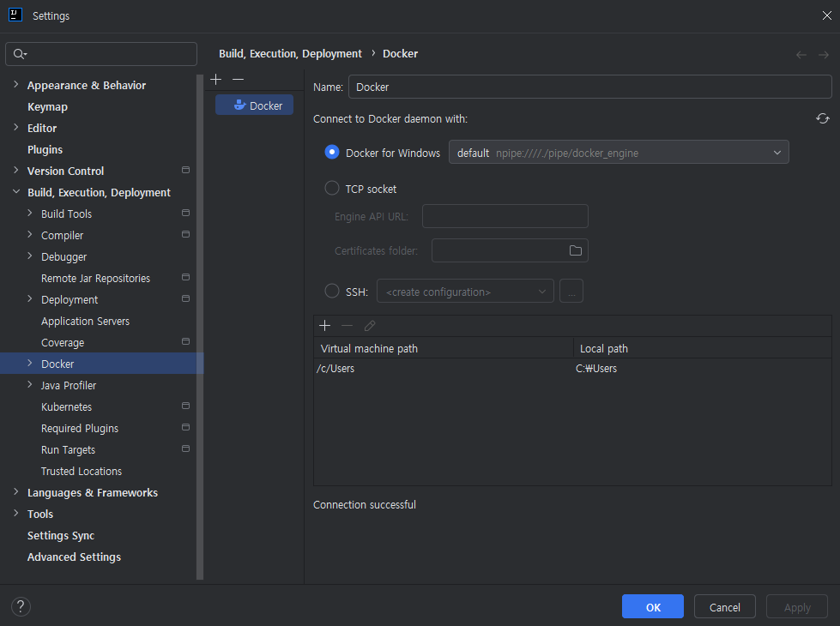This screenshot has width=840, height=626.
Task: Expand the Tools section
Action: pyautogui.click(x=16, y=513)
